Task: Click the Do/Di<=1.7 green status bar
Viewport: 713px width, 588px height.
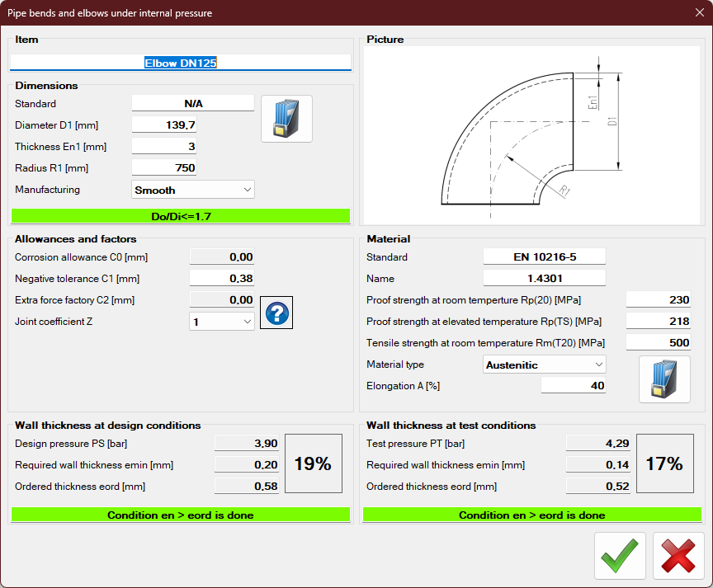Action: pyautogui.click(x=181, y=216)
